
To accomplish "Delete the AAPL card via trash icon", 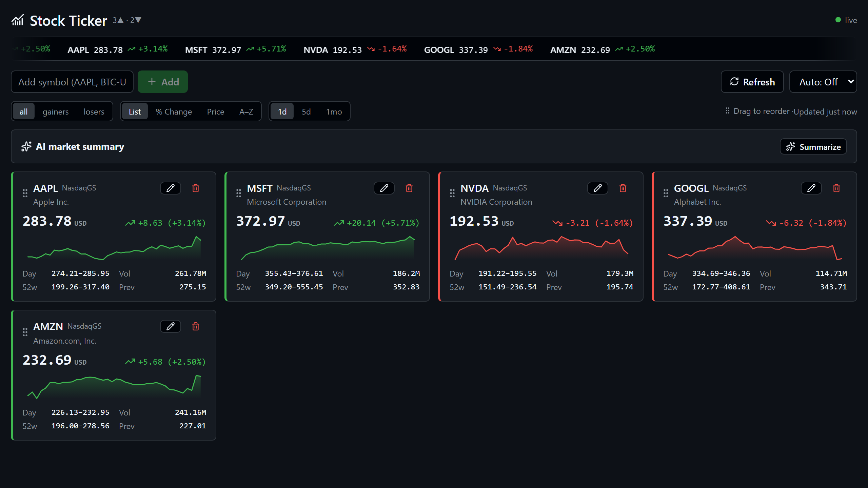I will point(196,188).
